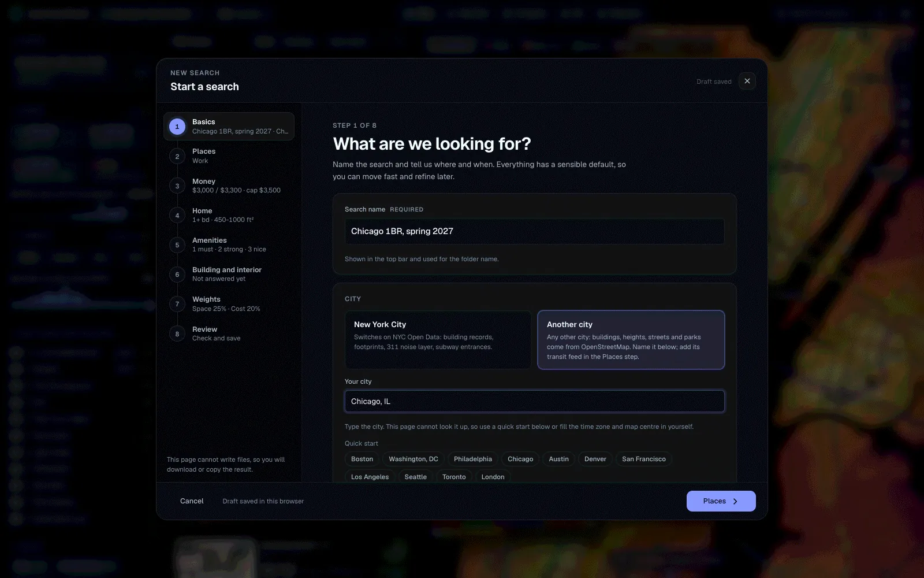
Task: Choose the Seattle quick start chip
Action: tap(416, 476)
